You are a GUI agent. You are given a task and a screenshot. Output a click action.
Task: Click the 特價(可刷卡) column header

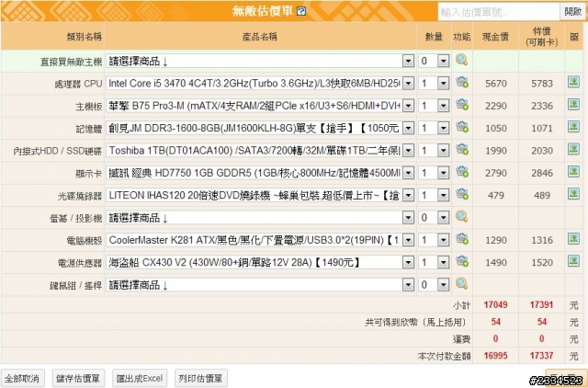tap(541, 37)
